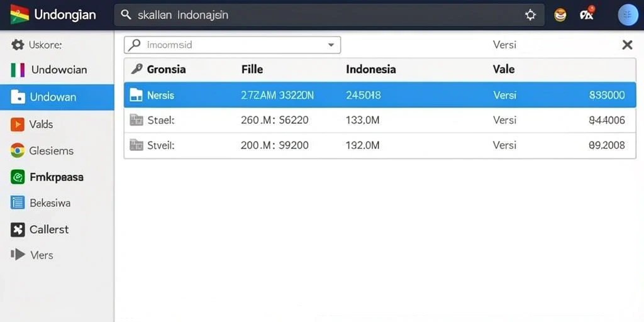Click Versi in the Stveil row
The width and height of the screenshot is (644, 322).
pos(505,145)
